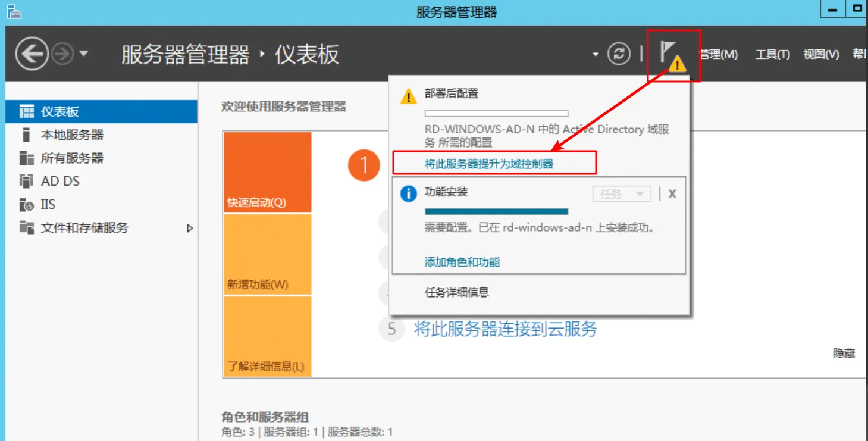Dismiss the 功能安装 notification with X

pyautogui.click(x=672, y=193)
